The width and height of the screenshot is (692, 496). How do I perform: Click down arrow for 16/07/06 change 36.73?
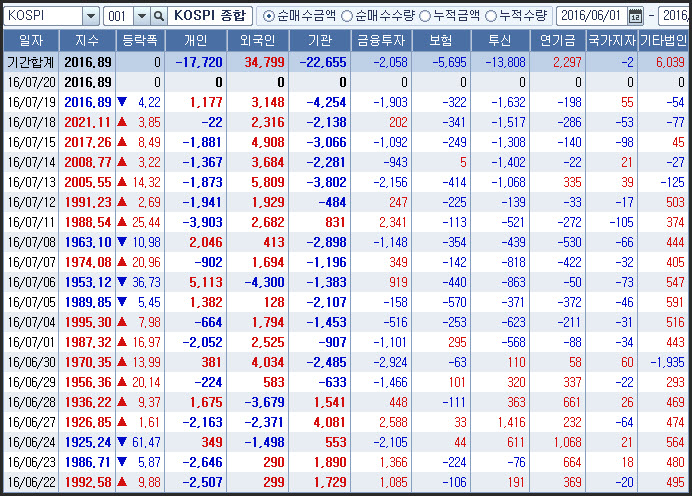(x=122, y=282)
